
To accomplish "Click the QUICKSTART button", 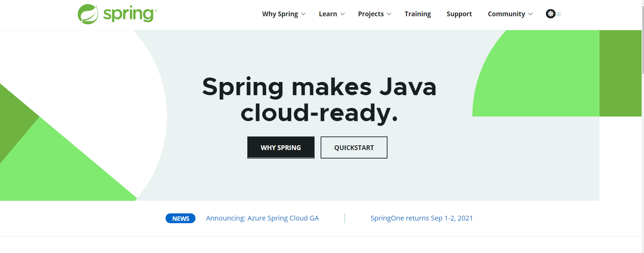I will coord(354,147).
